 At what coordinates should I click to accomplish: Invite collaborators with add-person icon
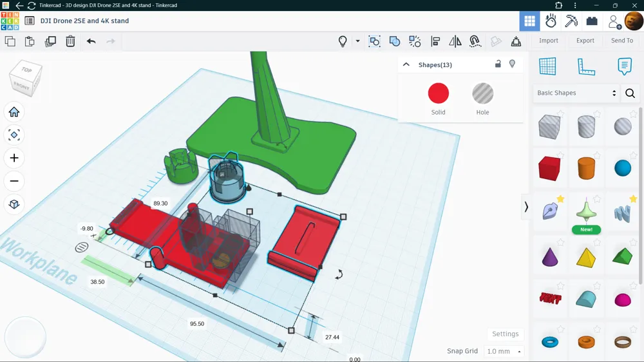pos(614,22)
